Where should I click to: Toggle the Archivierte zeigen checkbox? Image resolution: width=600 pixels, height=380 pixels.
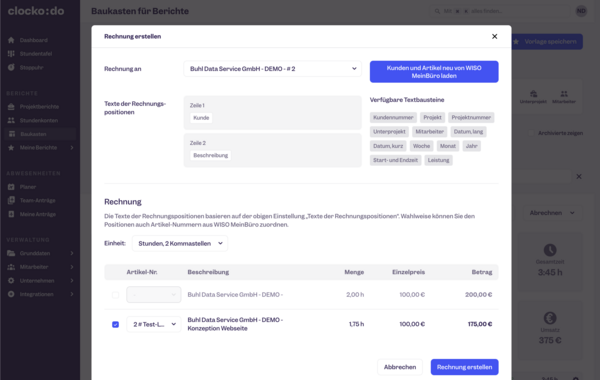pos(531,133)
